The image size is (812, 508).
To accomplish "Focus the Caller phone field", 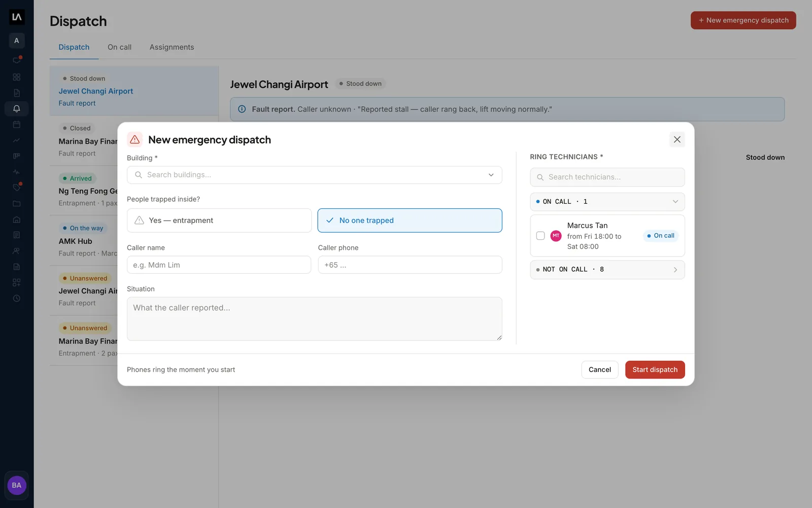I will coord(410,265).
